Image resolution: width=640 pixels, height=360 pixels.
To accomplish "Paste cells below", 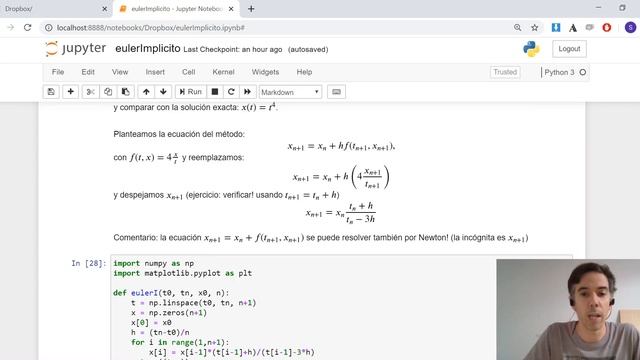I will [x=126, y=92].
